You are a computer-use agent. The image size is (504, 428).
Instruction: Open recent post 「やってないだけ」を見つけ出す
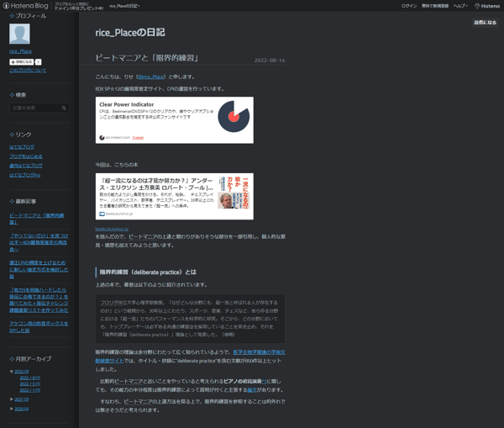point(39,243)
